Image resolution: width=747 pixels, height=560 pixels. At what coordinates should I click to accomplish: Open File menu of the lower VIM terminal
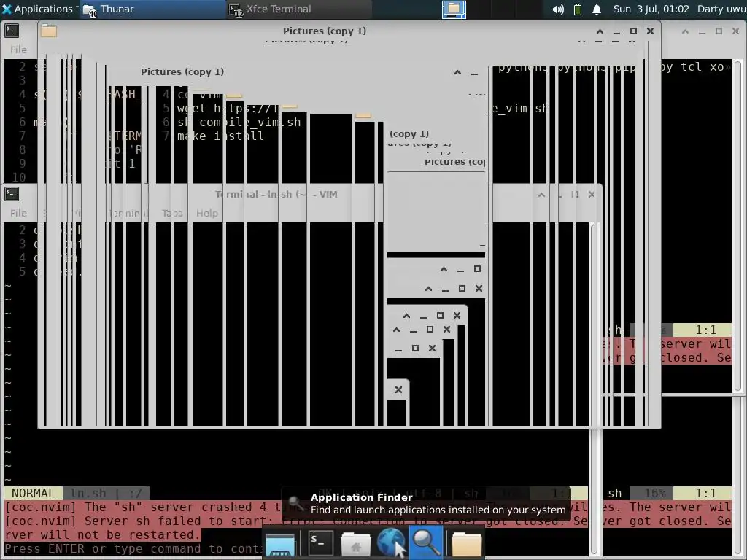click(18, 213)
